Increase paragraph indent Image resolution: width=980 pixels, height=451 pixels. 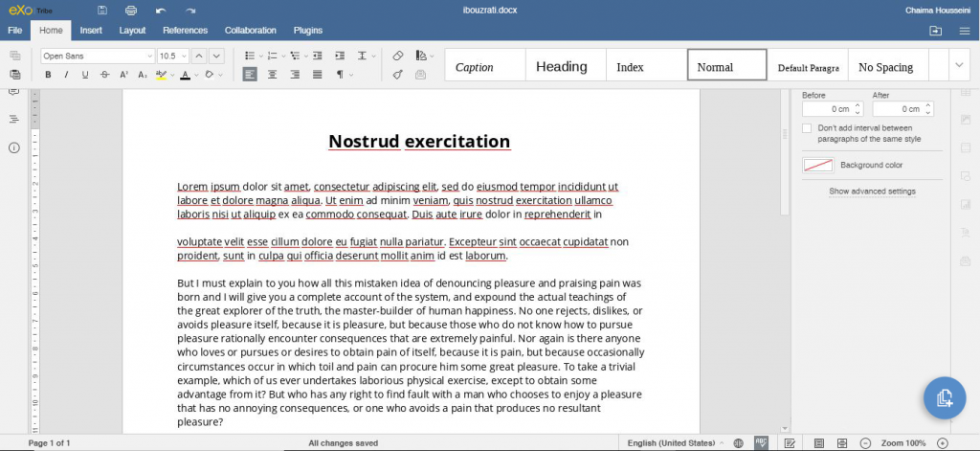coord(340,56)
